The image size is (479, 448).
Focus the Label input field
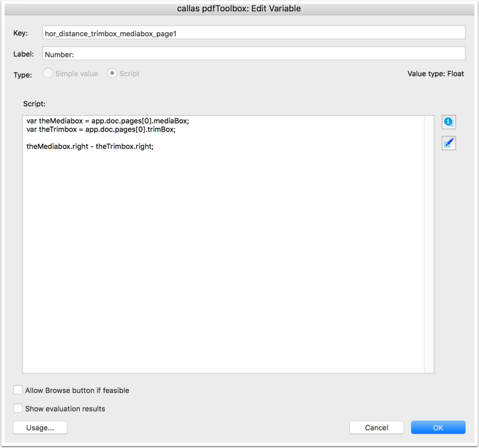coord(254,54)
